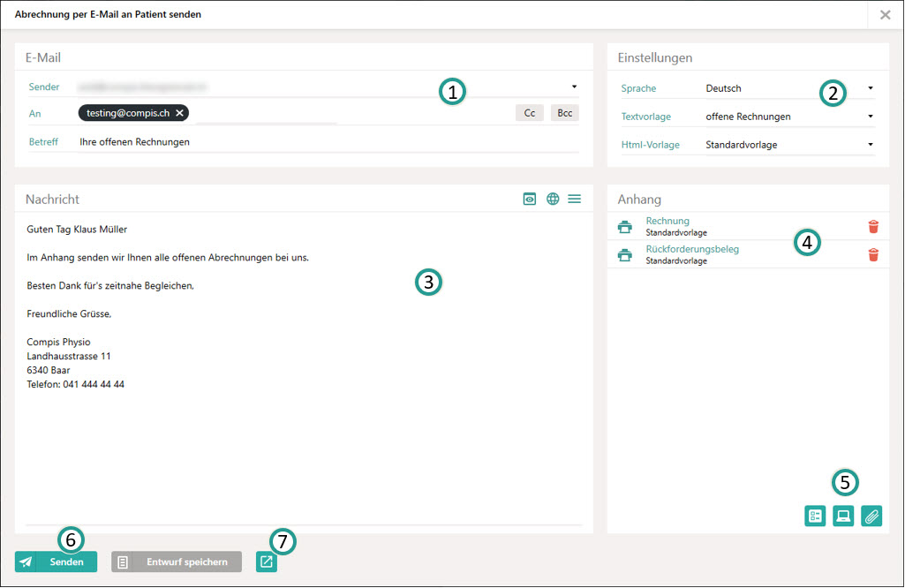Screen dimensions: 905x588
Task: Click the line "Guten Tag Klaus Müller"
Action: [77, 229]
